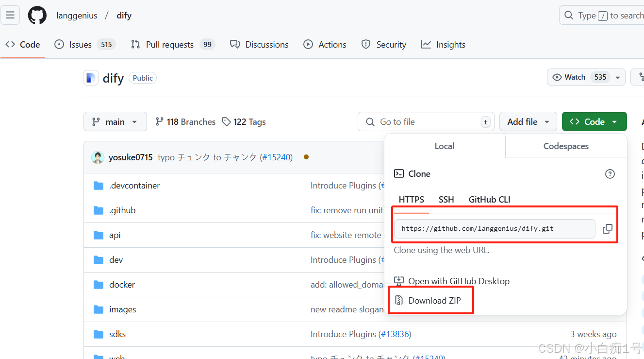This screenshot has height=359, width=644.
Task: Click the '3 weeks ago' timestamp in sdks row
Action: (x=593, y=334)
